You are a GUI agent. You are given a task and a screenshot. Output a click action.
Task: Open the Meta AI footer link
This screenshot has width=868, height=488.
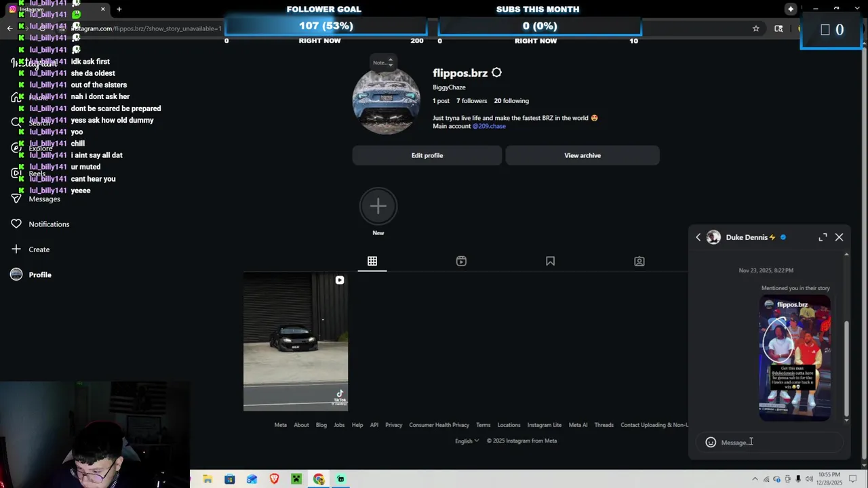click(578, 425)
